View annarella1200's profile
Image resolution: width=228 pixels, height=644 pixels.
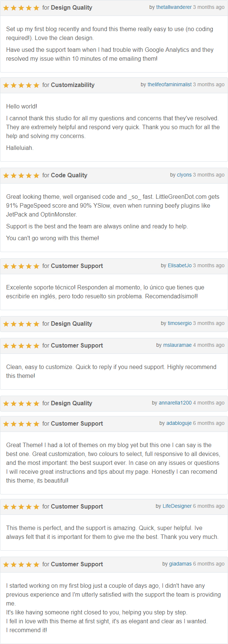175,403
